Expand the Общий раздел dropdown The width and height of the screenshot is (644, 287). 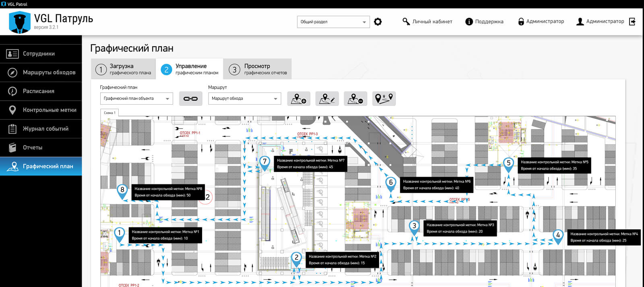point(333,22)
